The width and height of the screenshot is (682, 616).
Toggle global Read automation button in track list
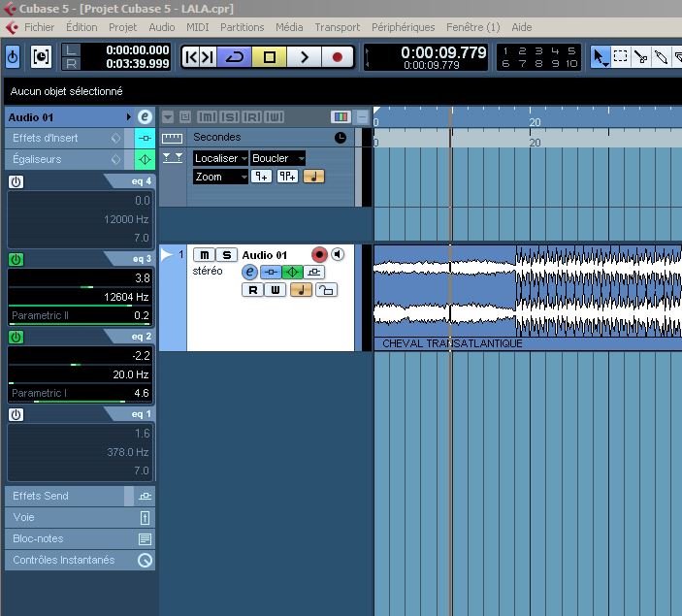pos(252,116)
